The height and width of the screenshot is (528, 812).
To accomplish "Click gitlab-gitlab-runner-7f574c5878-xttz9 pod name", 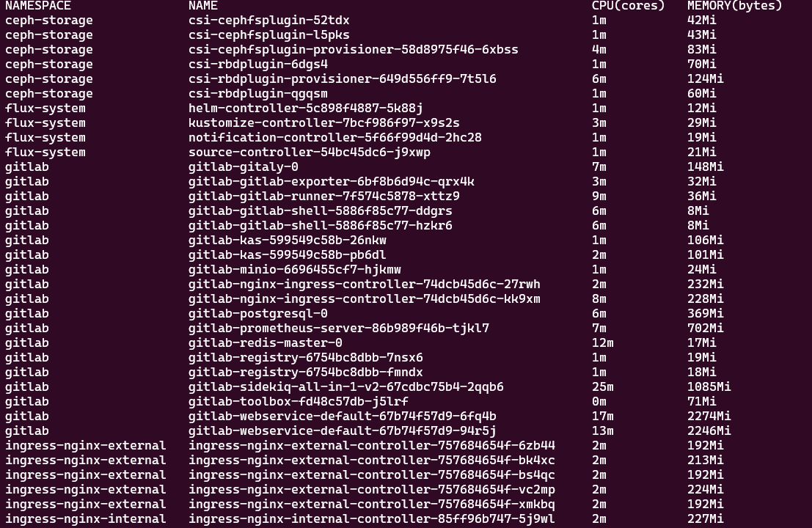I will (323, 197).
